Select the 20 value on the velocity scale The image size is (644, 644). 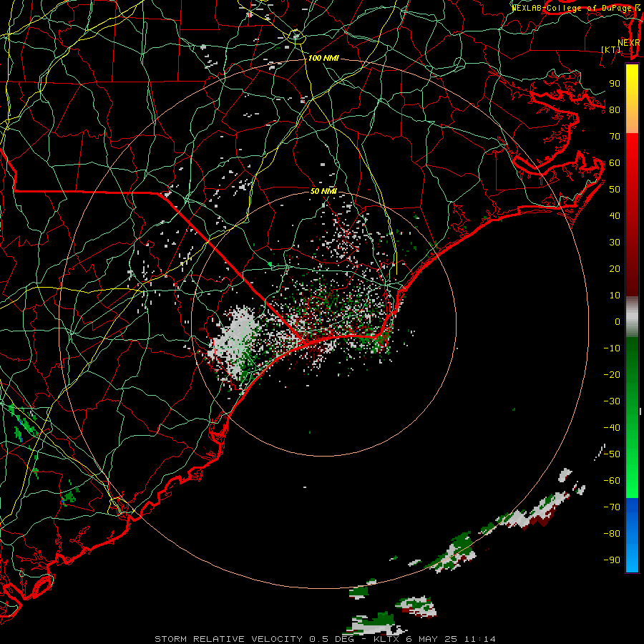615,269
